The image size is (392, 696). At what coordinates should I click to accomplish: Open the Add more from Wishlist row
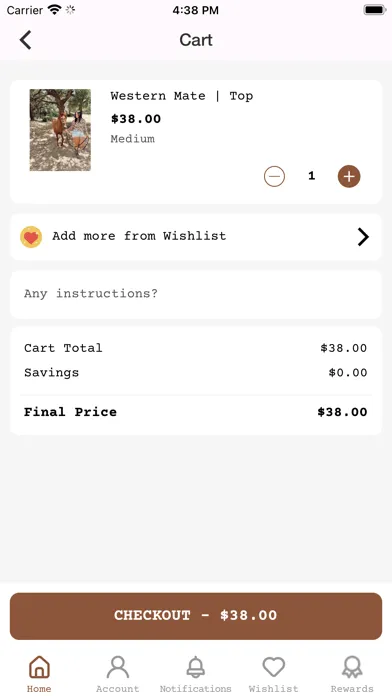click(x=196, y=237)
